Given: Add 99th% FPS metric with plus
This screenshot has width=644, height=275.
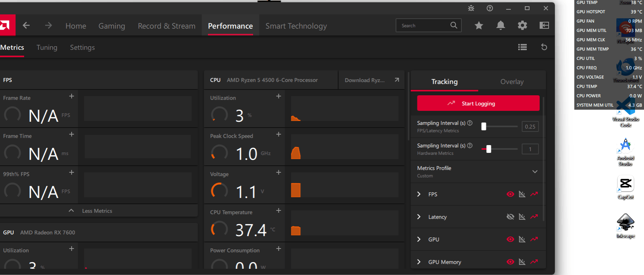Looking at the screenshot, I should tap(72, 172).
